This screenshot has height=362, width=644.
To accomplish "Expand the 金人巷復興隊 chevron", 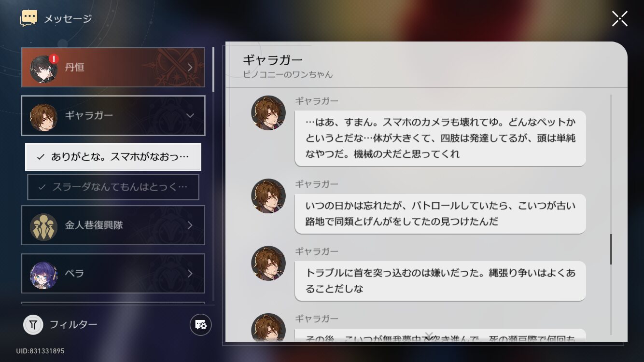I will click(x=190, y=225).
